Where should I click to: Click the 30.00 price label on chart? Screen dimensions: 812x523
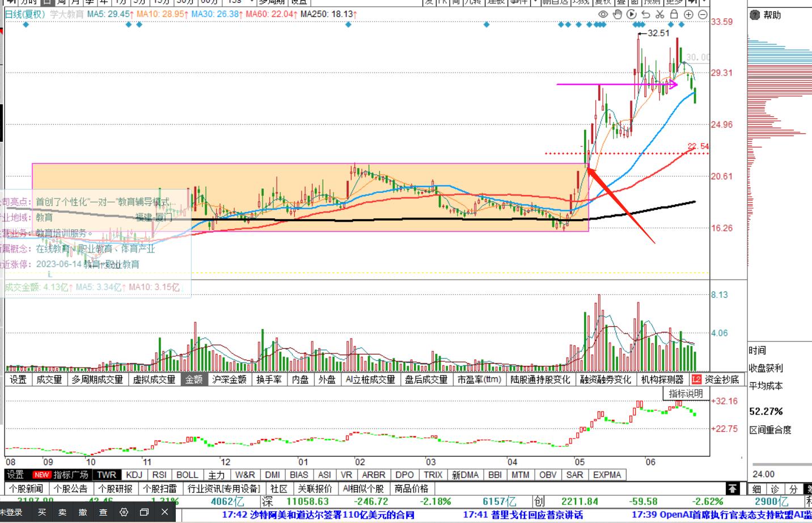(697, 57)
